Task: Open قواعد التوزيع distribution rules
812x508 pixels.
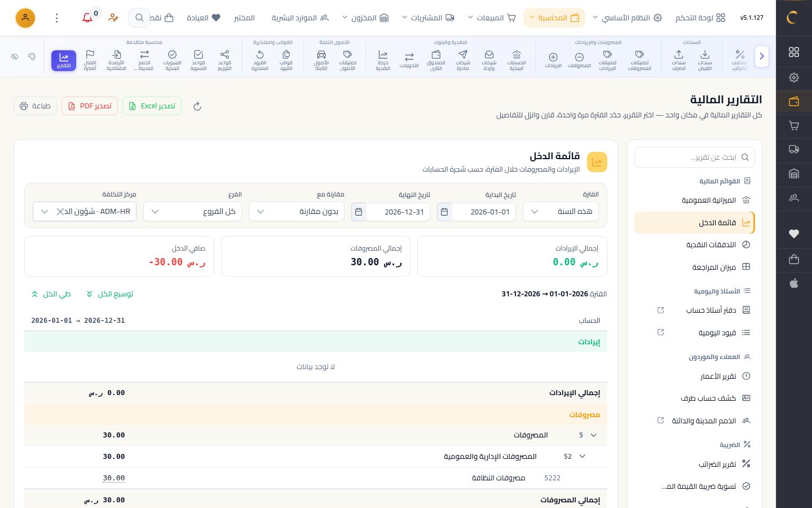Action: point(224,60)
